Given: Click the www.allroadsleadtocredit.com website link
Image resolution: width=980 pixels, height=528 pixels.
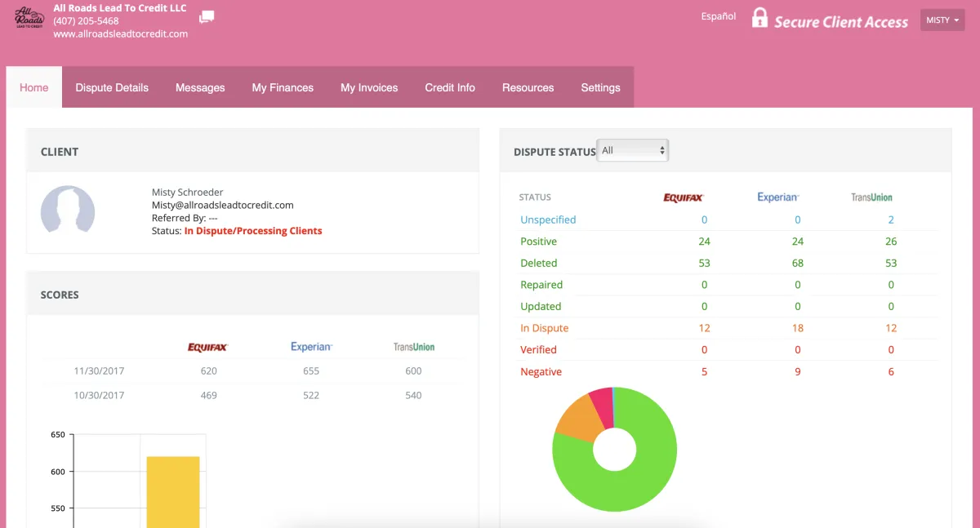Looking at the screenshot, I should (x=121, y=34).
